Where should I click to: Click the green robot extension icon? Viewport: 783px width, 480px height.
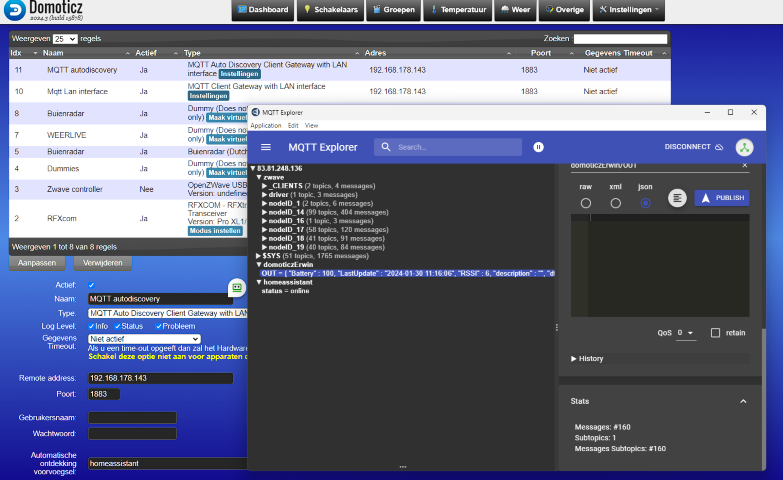pos(237,288)
